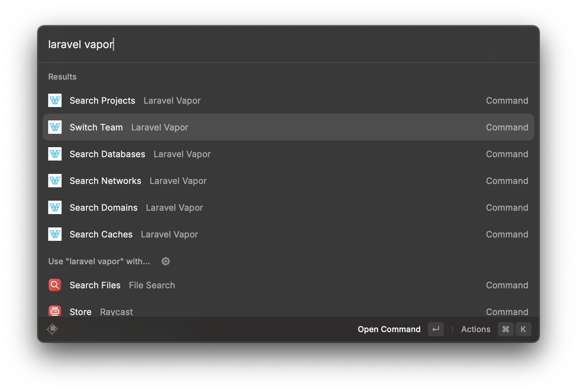Screen dimensions: 577x392
Task: Click Laravel Vapor subtitle on Search Networks row
Action: (178, 181)
